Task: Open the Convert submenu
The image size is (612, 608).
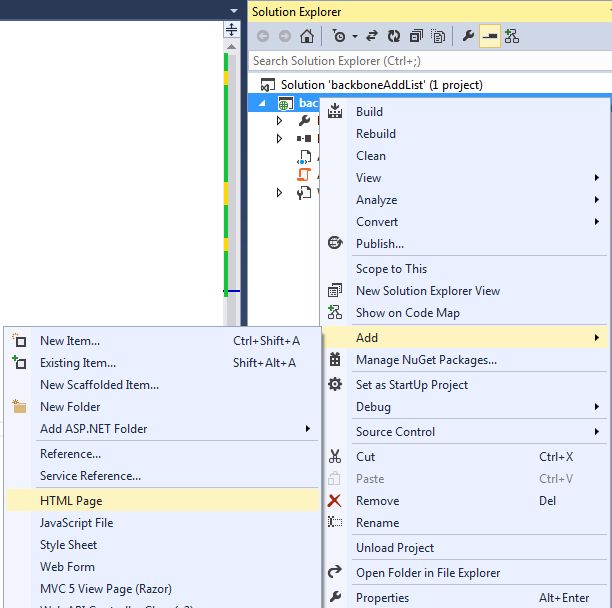Action: tap(464, 222)
